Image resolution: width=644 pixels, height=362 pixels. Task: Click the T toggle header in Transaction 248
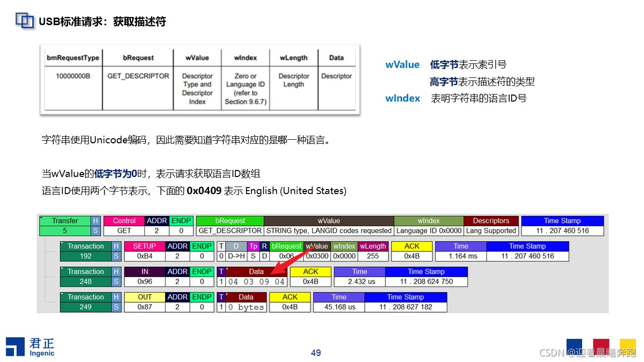point(221,271)
